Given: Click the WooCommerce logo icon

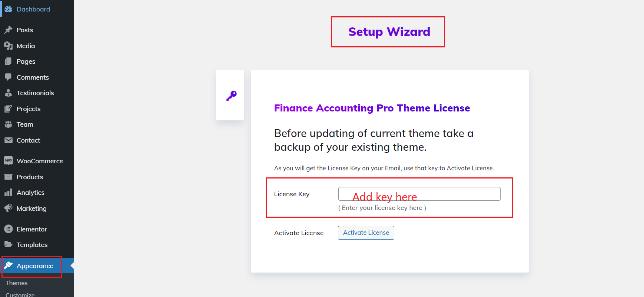Looking at the screenshot, I should (x=9, y=160).
